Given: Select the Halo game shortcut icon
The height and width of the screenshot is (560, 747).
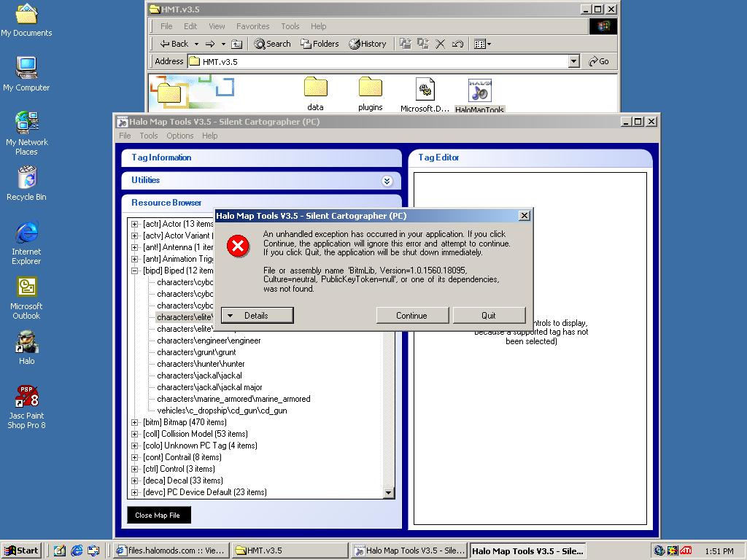Looking at the screenshot, I should click(26, 348).
